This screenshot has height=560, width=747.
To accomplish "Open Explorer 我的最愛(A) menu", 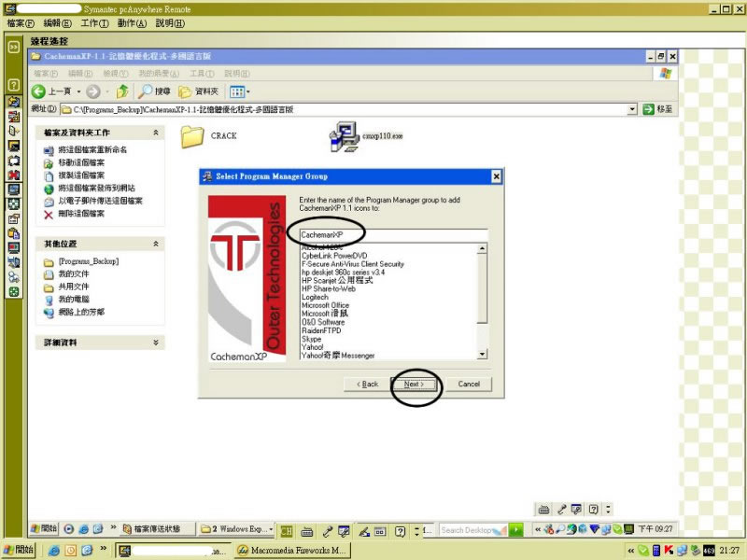I will point(159,74).
